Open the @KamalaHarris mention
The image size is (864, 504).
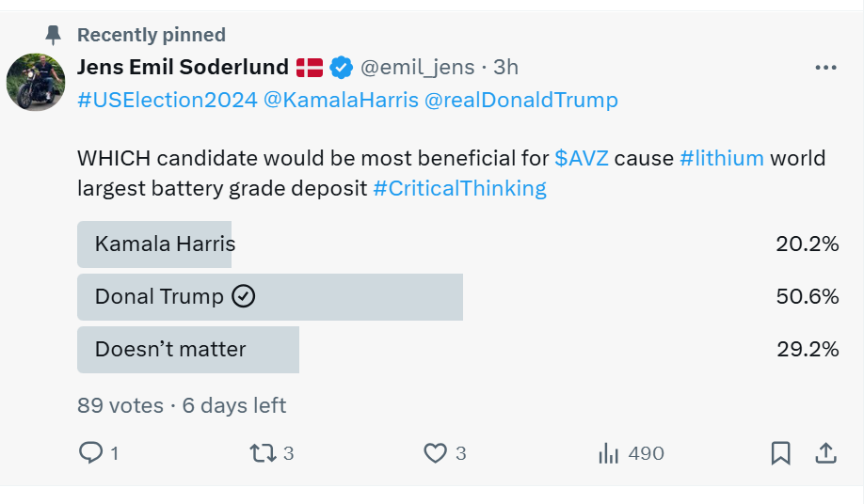point(341,100)
